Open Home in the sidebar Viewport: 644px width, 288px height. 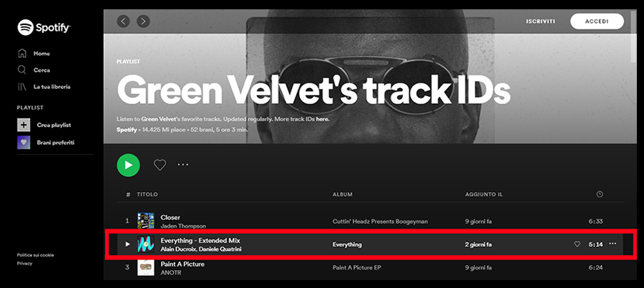pyautogui.click(x=41, y=53)
